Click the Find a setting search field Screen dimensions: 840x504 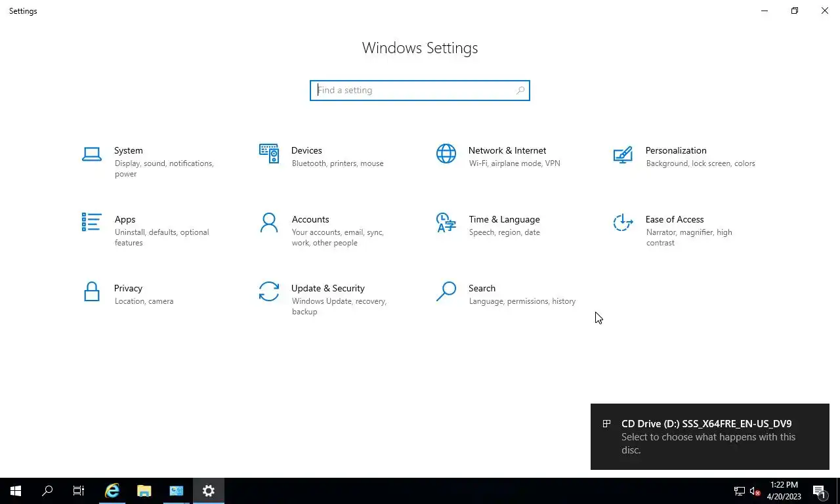[420, 91]
